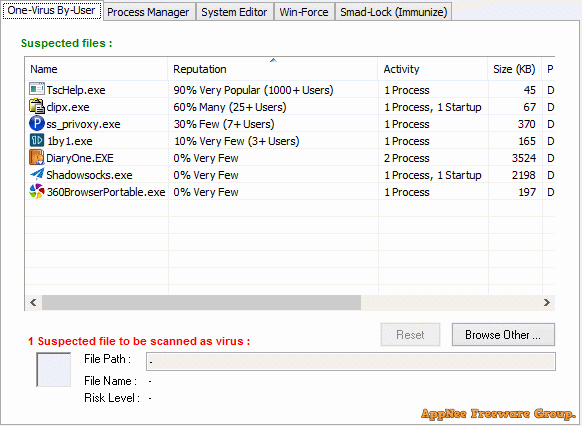This screenshot has height=426, width=582.
Task: Click the Browse Other ... button
Action: pyautogui.click(x=503, y=335)
